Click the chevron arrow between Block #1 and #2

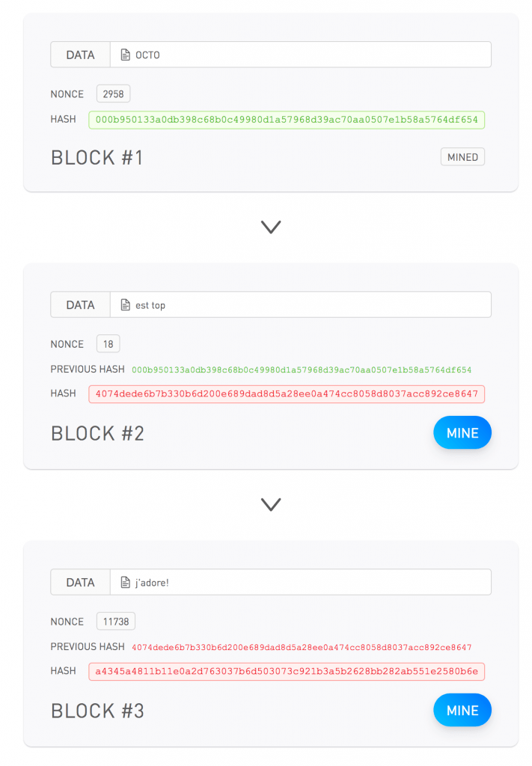271,227
